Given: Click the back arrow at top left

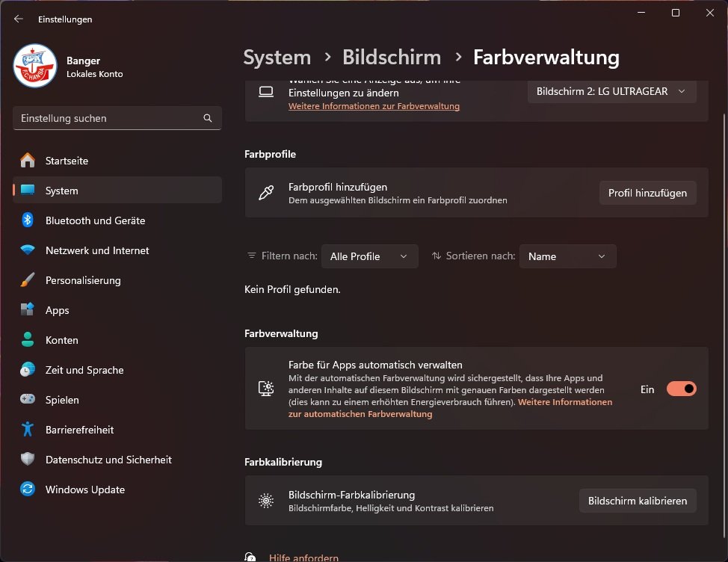Looking at the screenshot, I should tap(18, 19).
